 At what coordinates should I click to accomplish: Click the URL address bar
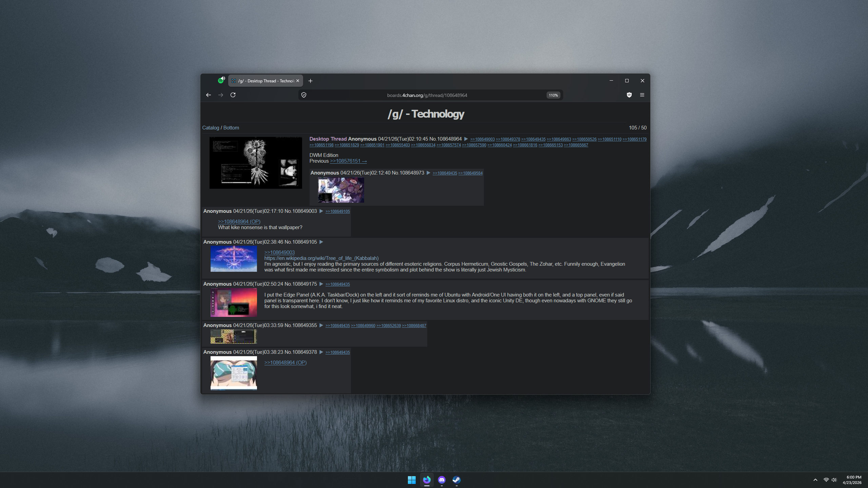point(427,95)
